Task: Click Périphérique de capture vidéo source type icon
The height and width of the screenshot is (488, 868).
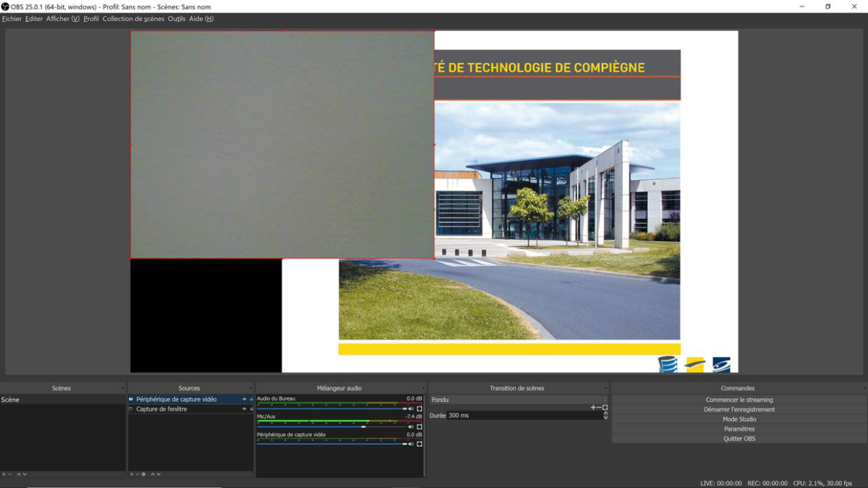Action: [x=131, y=399]
